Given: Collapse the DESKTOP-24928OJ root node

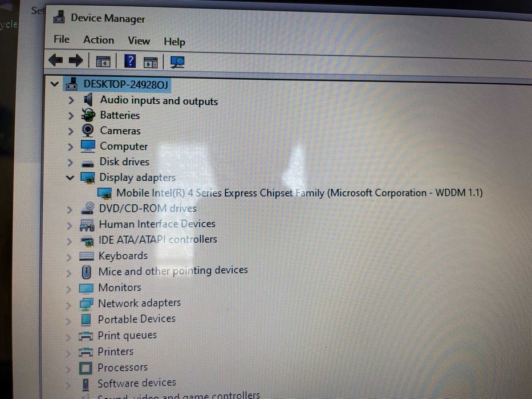Looking at the screenshot, I should (54, 83).
